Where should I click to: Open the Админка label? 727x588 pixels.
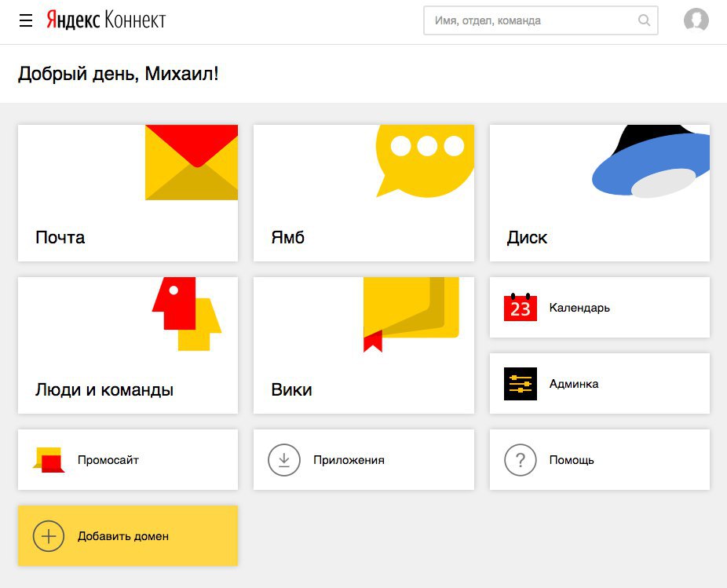[574, 384]
